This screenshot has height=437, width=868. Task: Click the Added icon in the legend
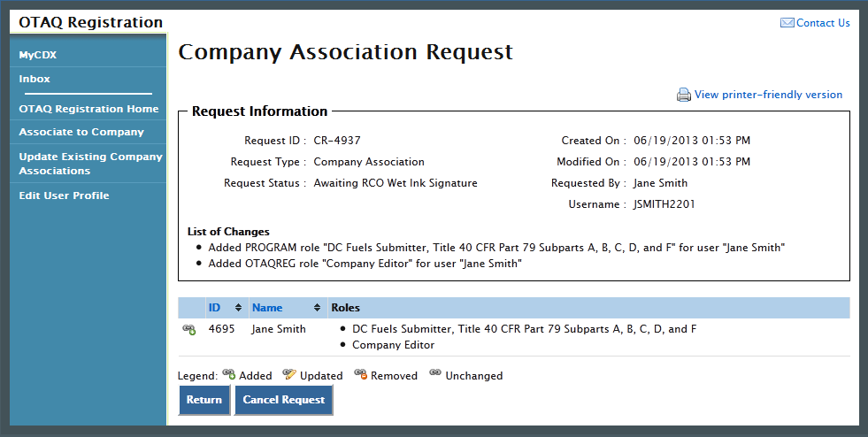tap(228, 374)
